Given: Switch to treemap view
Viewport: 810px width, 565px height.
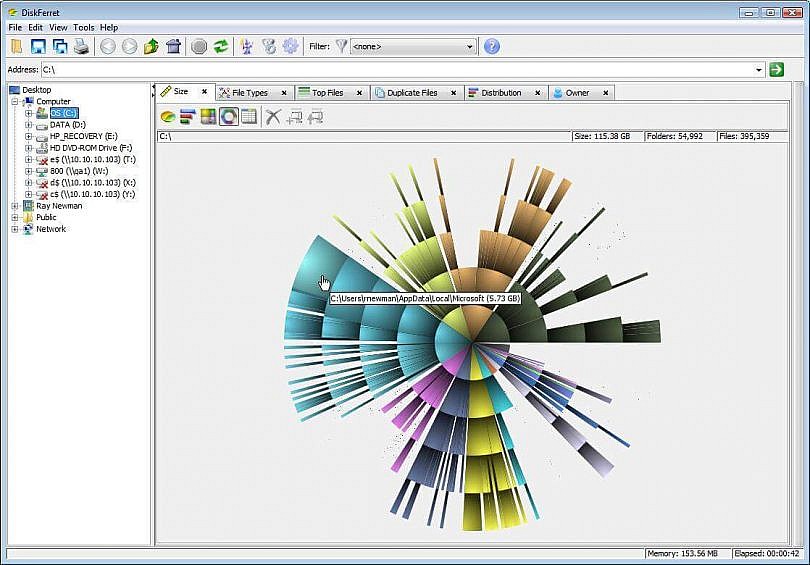Looking at the screenshot, I should (x=208, y=117).
